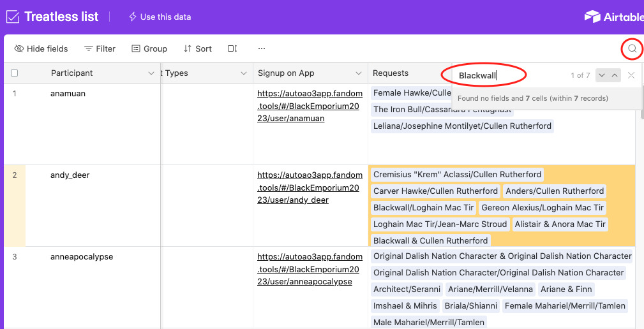Open anamuan signup link
644x329 pixels.
click(308, 106)
